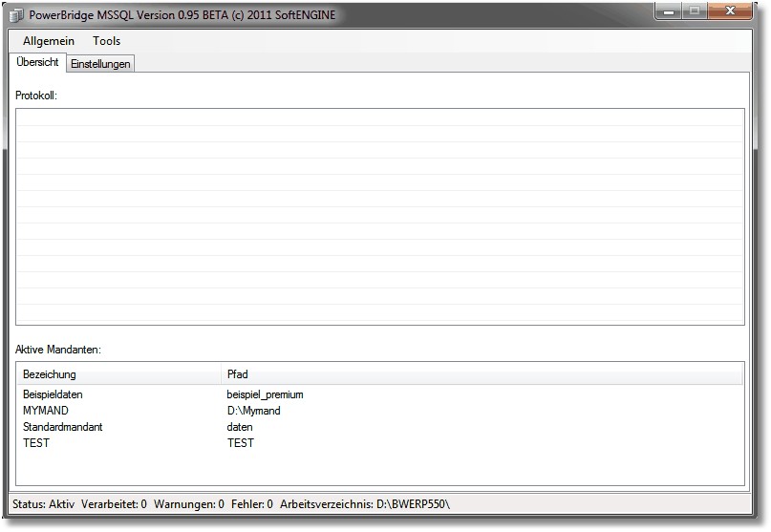Click the beispiel_premium path cell
This screenshot has height=532, width=771.
tap(265, 394)
